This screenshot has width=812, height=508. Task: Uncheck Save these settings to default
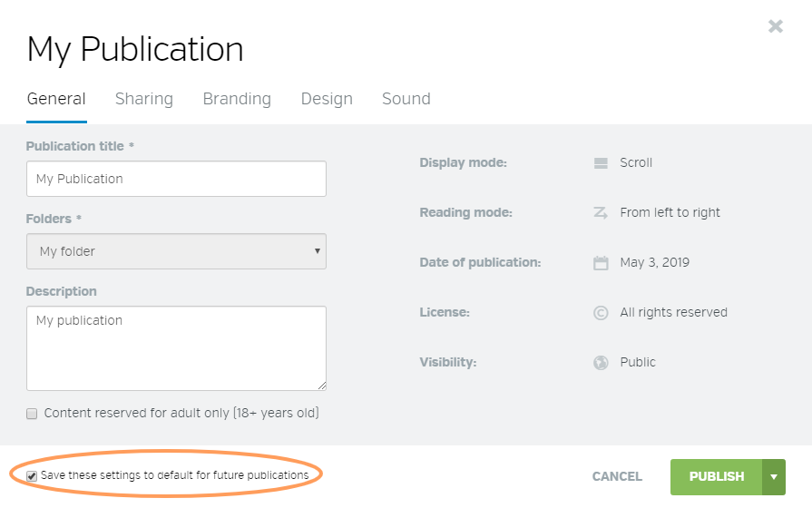[x=32, y=476]
